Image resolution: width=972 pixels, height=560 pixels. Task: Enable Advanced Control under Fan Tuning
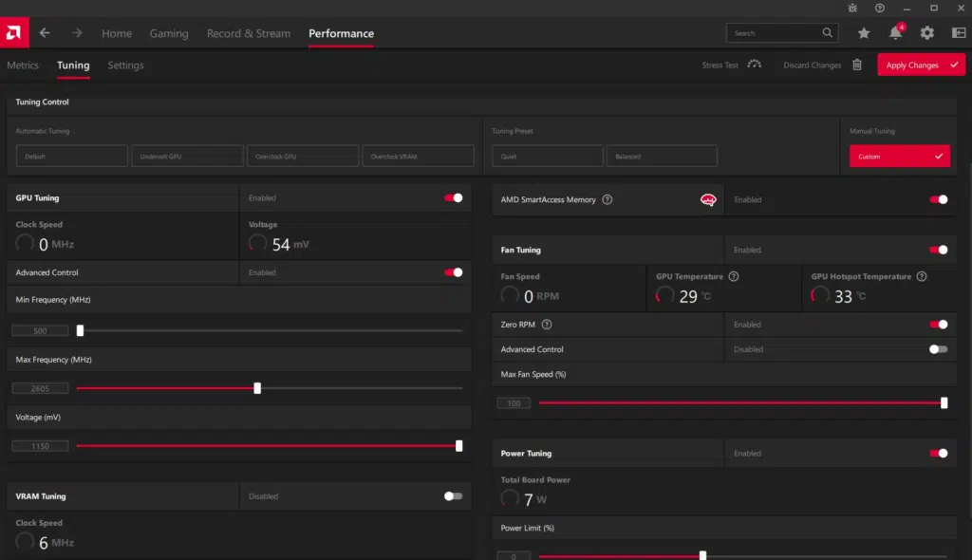coord(939,349)
